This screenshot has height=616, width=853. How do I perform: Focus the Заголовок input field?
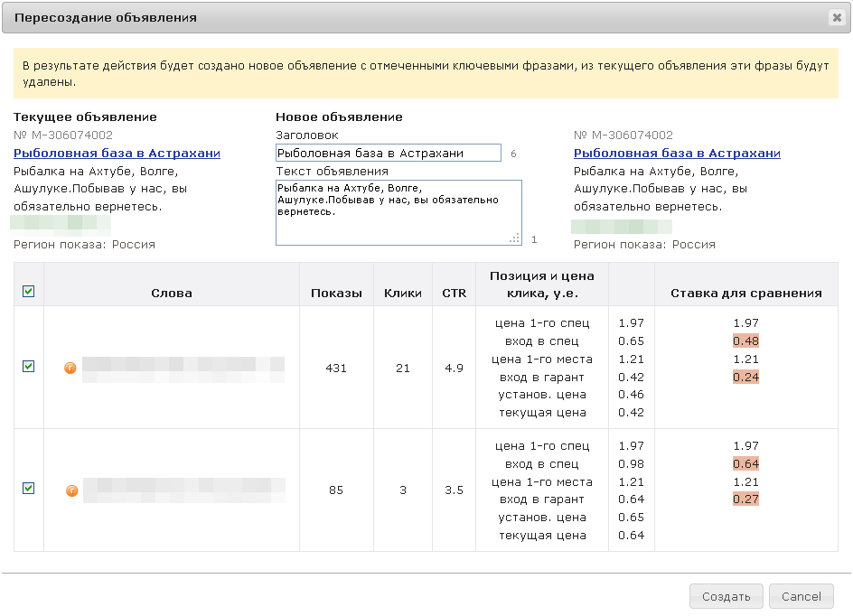pos(388,154)
